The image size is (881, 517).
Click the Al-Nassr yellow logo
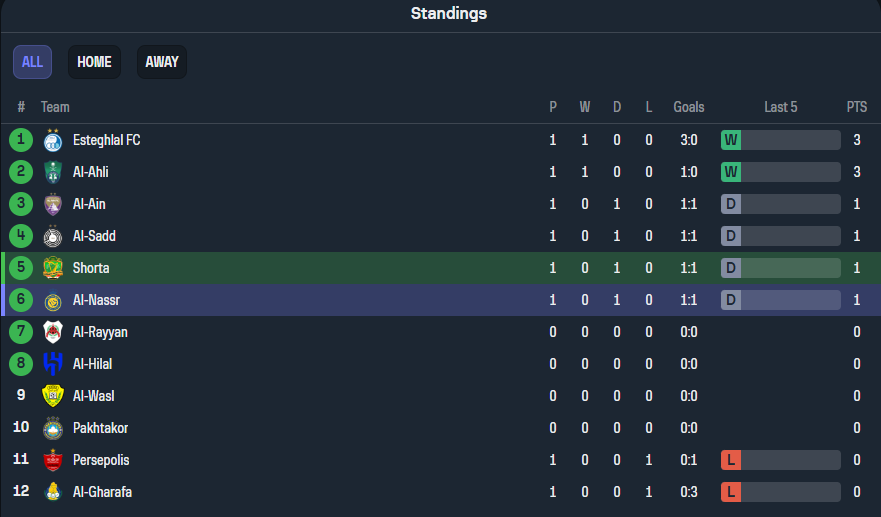[53, 301]
